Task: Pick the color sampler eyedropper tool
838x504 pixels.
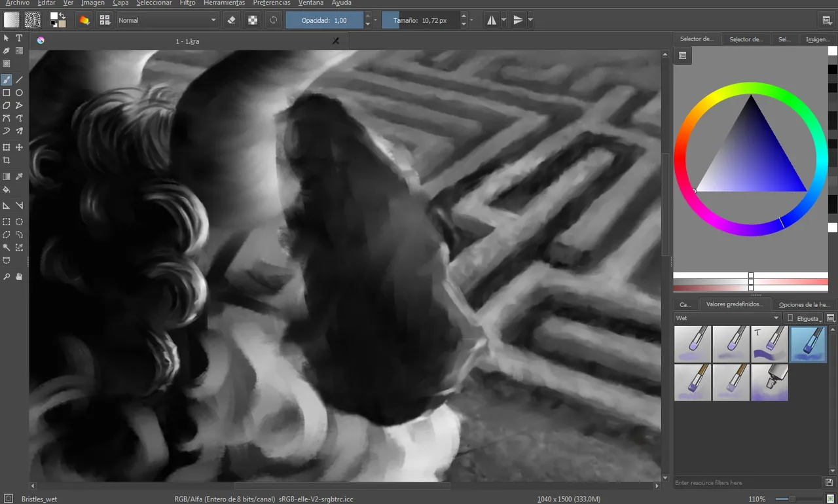Action: [19, 177]
